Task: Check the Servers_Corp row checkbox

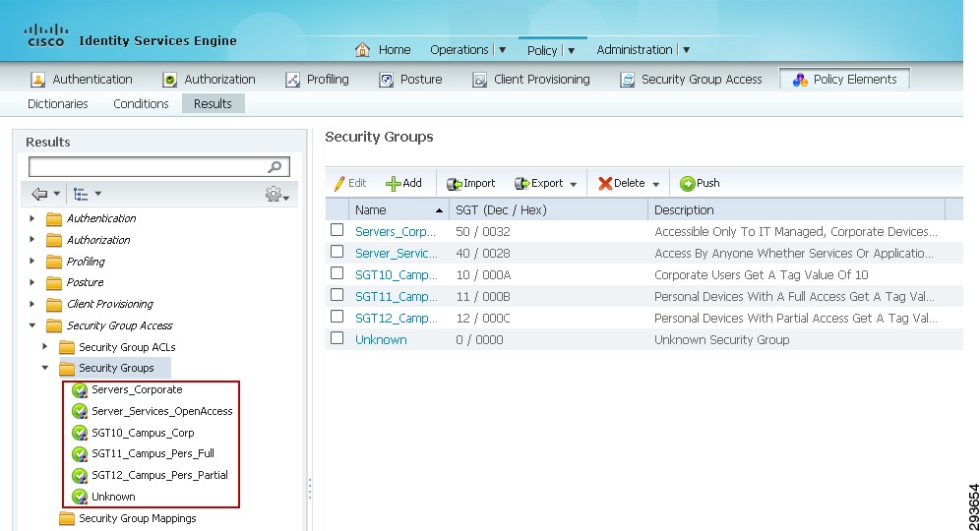Action: point(337,230)
